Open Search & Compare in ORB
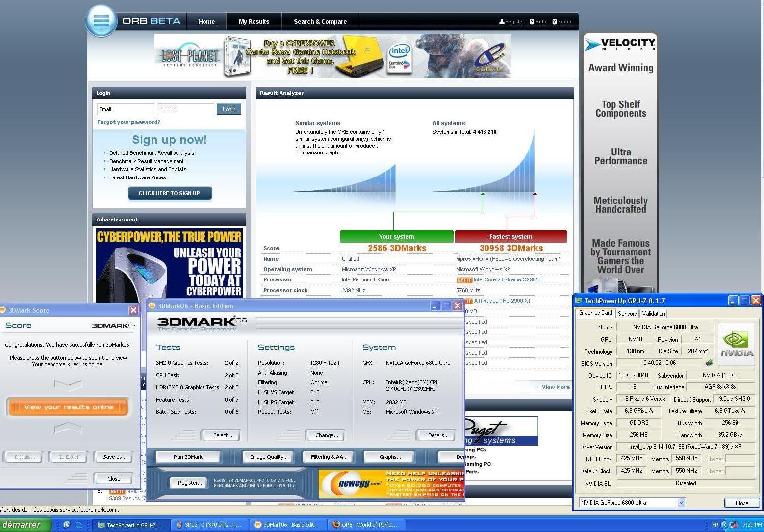Image resolution: width=764 pixels, height=532 pixels. coord(320,22)
